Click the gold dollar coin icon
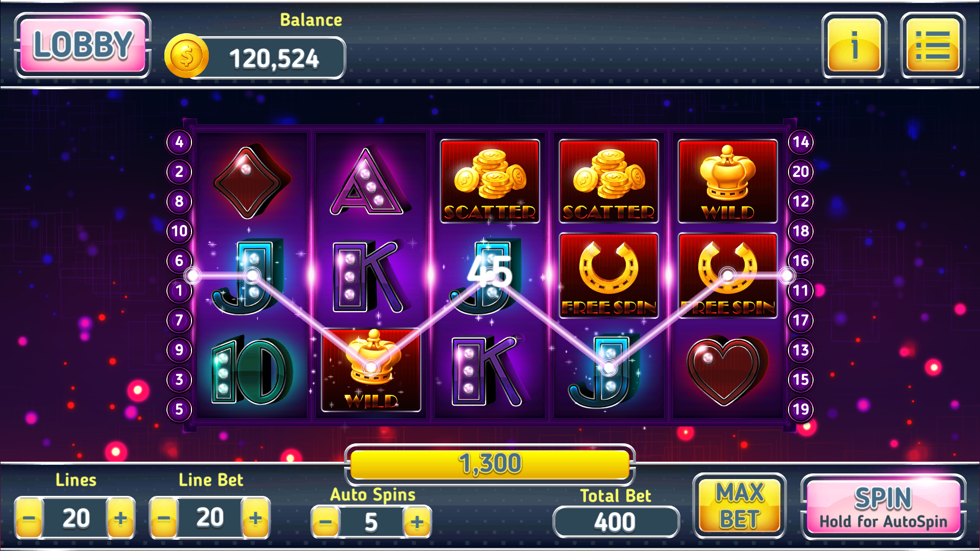 click(x=186, y=56)
